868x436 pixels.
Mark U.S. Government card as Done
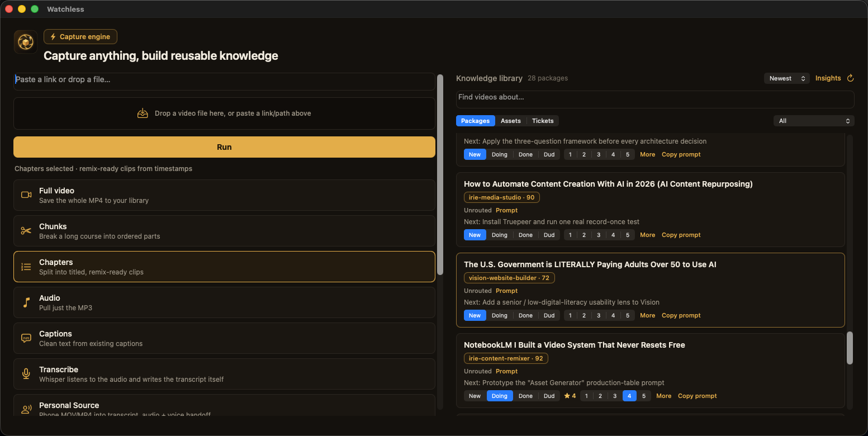point(525,315)
